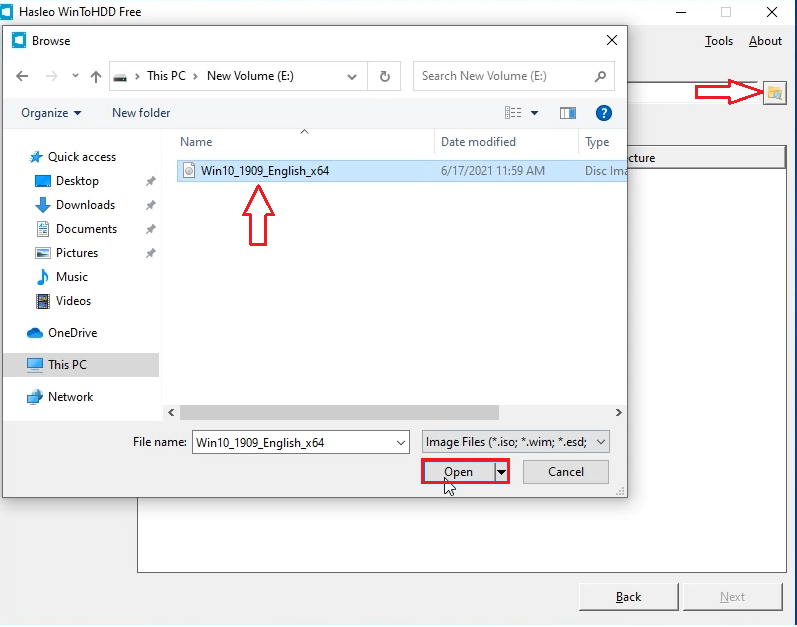Click the horizontal scrollbar thumb

(339, 413)
